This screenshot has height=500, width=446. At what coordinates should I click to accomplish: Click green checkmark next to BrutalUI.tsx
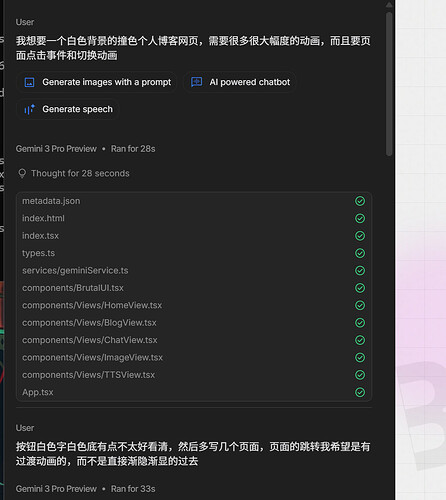pos(360,288)
